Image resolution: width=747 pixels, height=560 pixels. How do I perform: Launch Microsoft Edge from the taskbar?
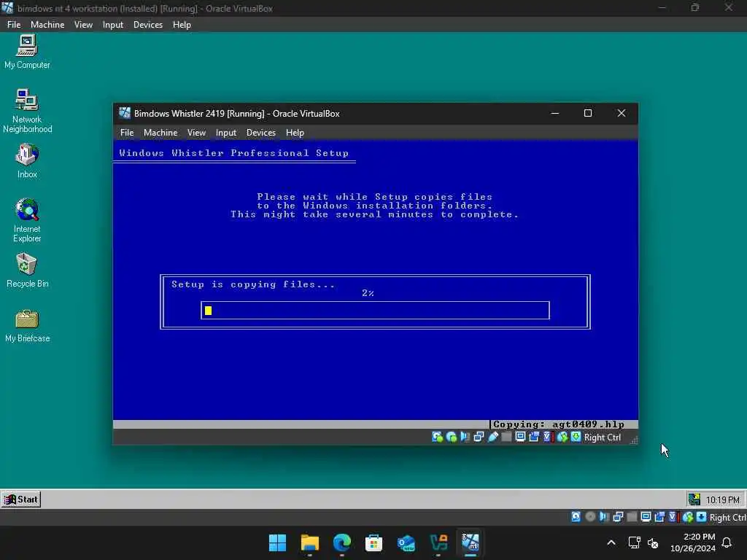[341, 542]
